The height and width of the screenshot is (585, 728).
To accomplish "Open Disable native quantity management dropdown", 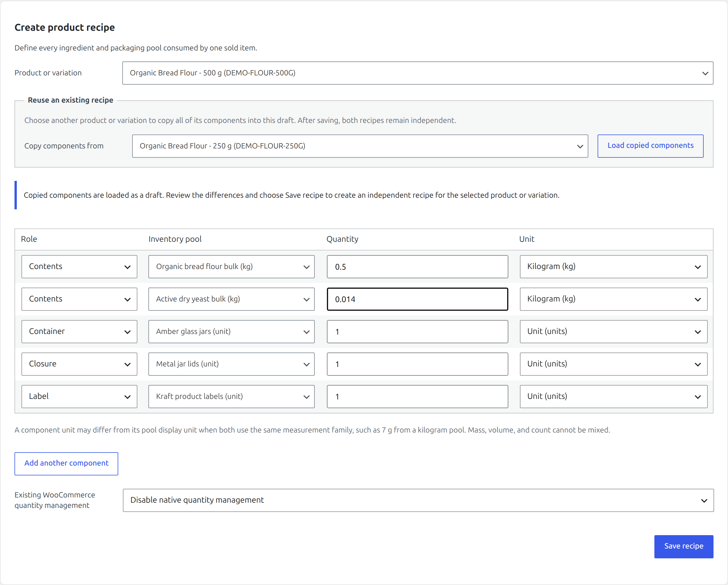I will [418, 500].
